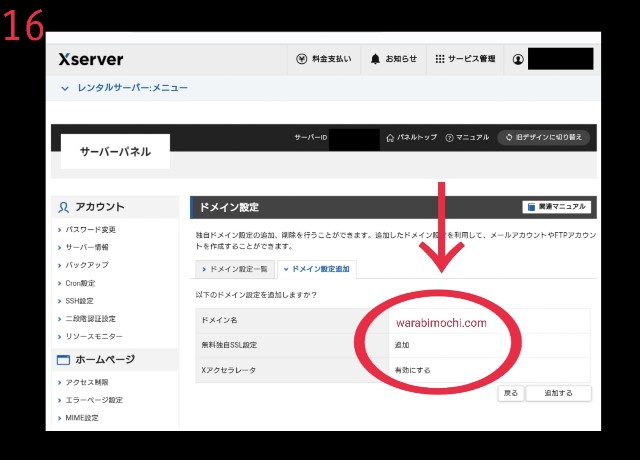Click the related manual book icon
This screenshot has height=460, width=640.
531,207
